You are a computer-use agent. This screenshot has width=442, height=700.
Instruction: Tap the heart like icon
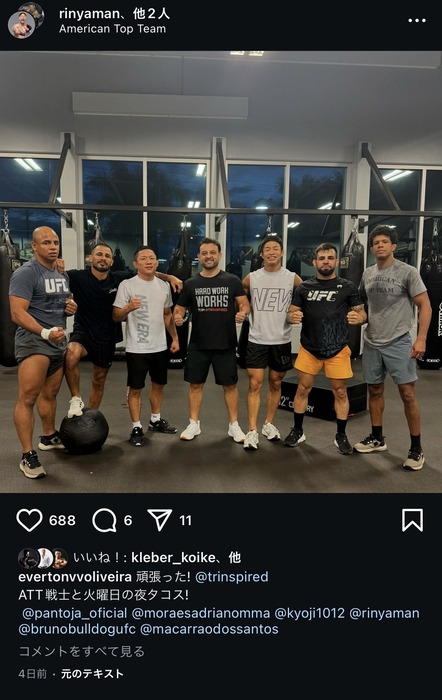point(29,520)
